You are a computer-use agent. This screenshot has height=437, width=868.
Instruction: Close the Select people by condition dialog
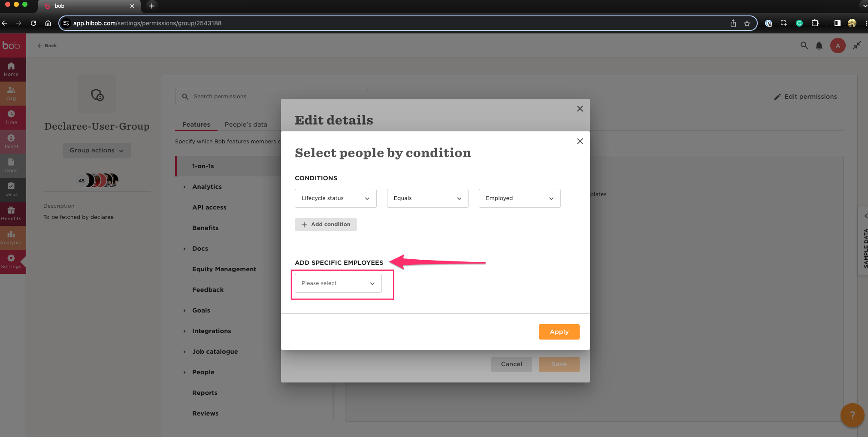point(580,141)
